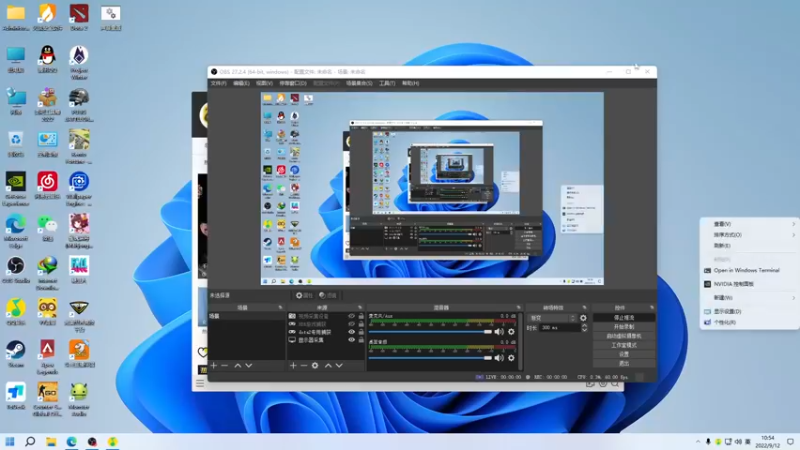Open the GeForce Experience desktop icon
The height and width of the screenshot is (450, 800).
(x=16, y=188)
